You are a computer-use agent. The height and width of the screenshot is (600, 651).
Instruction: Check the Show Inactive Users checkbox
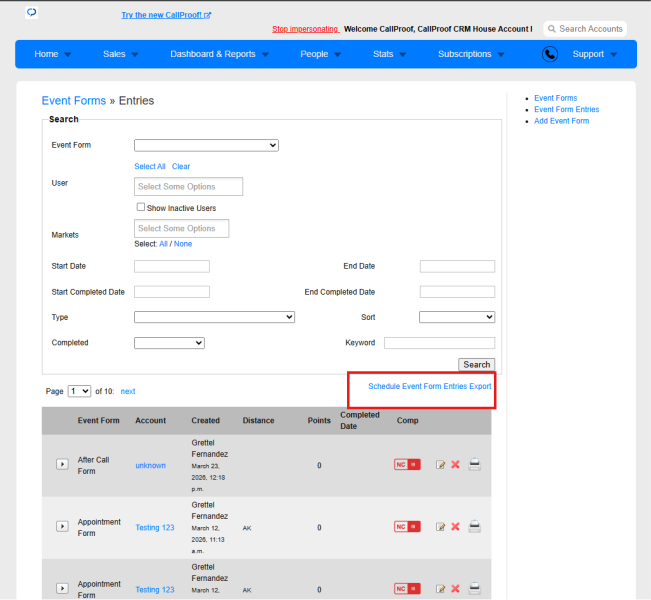coord(141,207)
